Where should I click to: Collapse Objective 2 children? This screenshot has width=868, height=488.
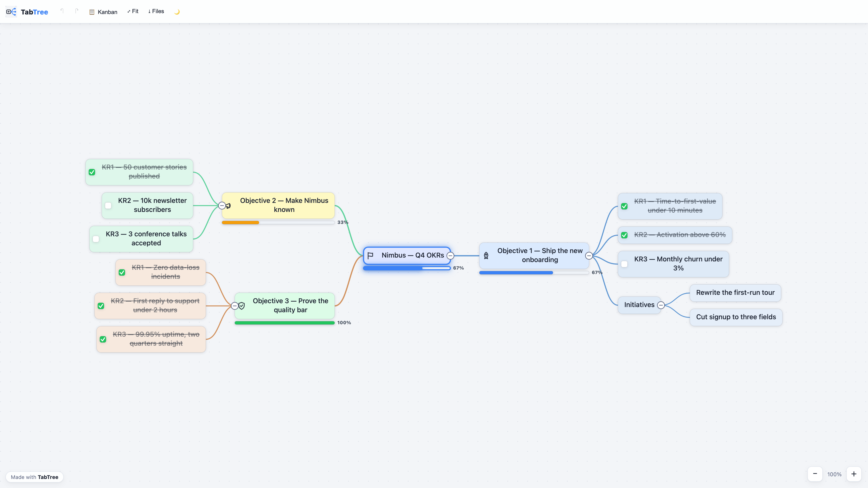point(222,205)
